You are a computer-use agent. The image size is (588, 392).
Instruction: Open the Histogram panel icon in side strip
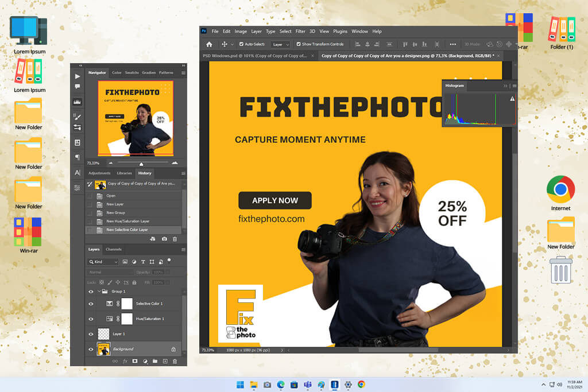tap(78, 102)
